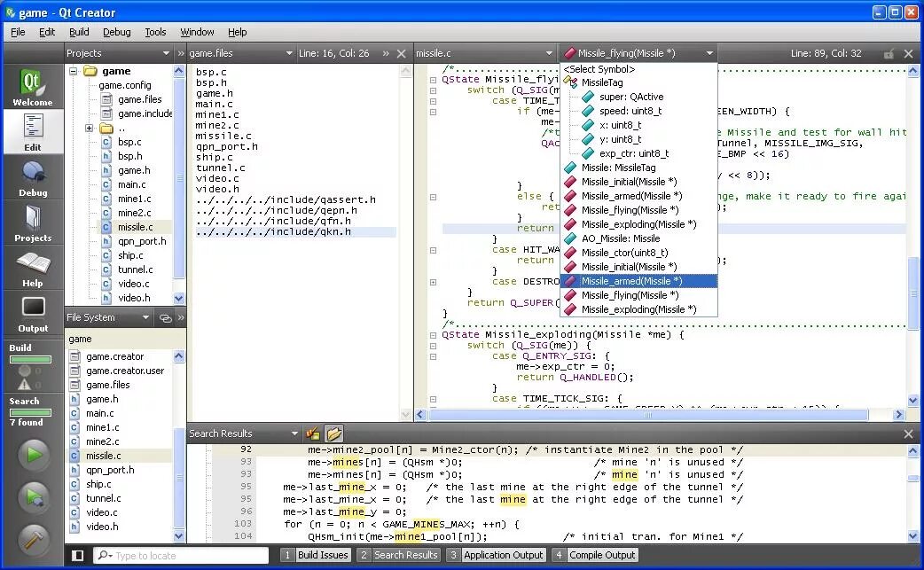Close the game.files editor split
924x570 pixels.
click(x=402, y=53)
